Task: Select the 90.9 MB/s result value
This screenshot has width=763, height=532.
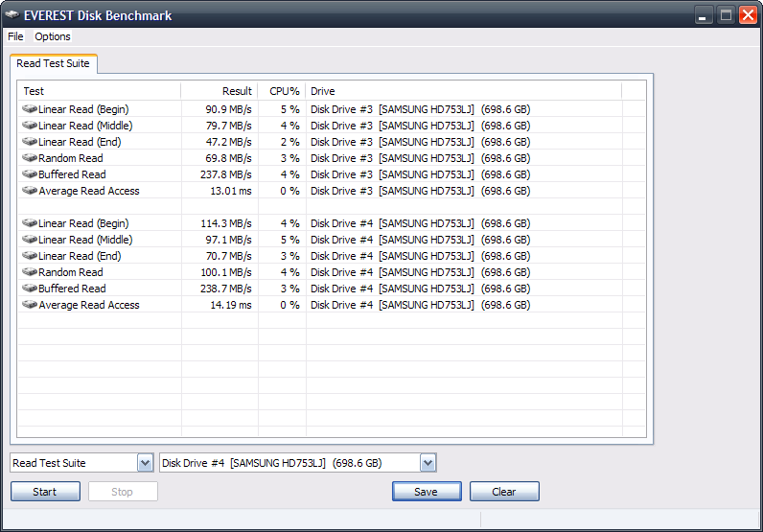Action: click(x=228, y=109)
